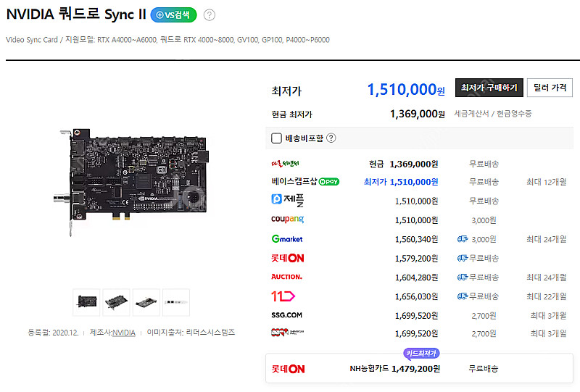Screen dimensions: 580x392
Task: Click the 세금계산서 / 현금영수증 text
Action: 493,114
